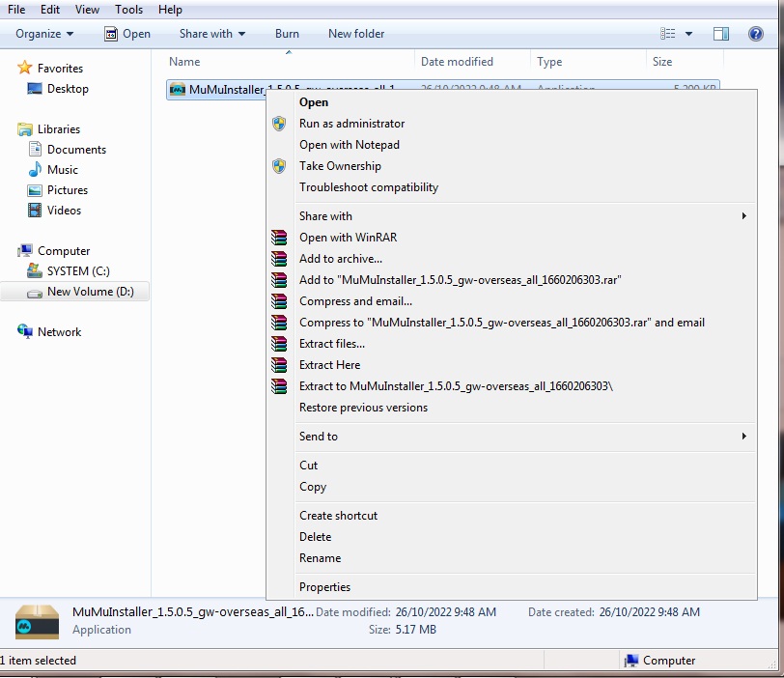Choose Properties from context menu
Viewport: 784px width, 678px height.
324,587
